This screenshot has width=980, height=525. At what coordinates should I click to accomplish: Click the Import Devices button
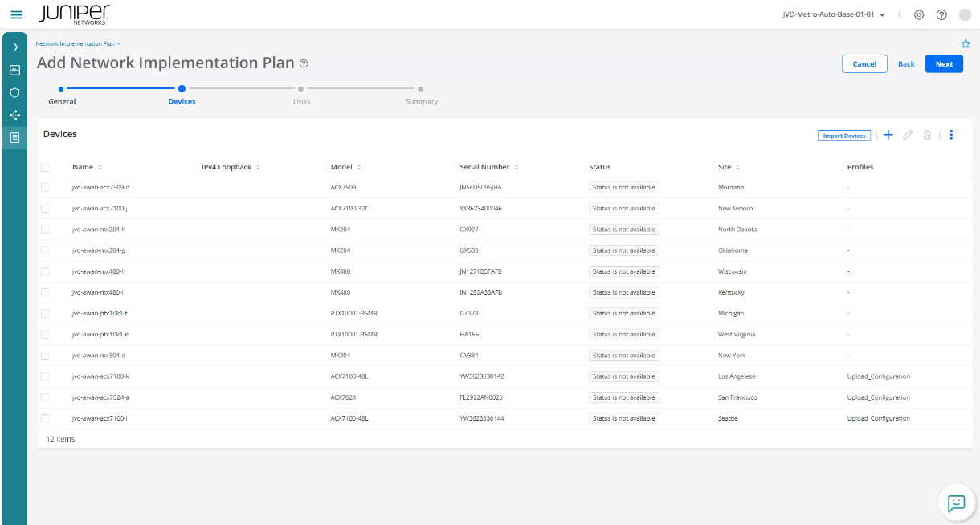pyautogui.click(x=843, y=136)
